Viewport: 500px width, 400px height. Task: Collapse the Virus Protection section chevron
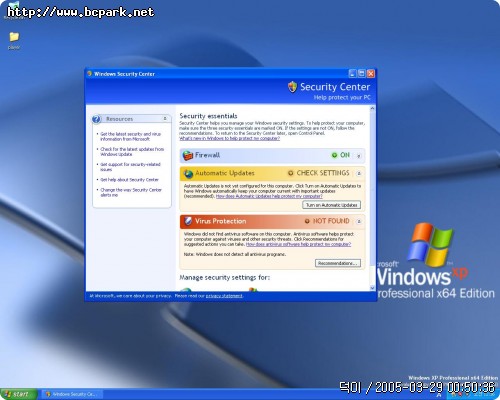[359, 221]
